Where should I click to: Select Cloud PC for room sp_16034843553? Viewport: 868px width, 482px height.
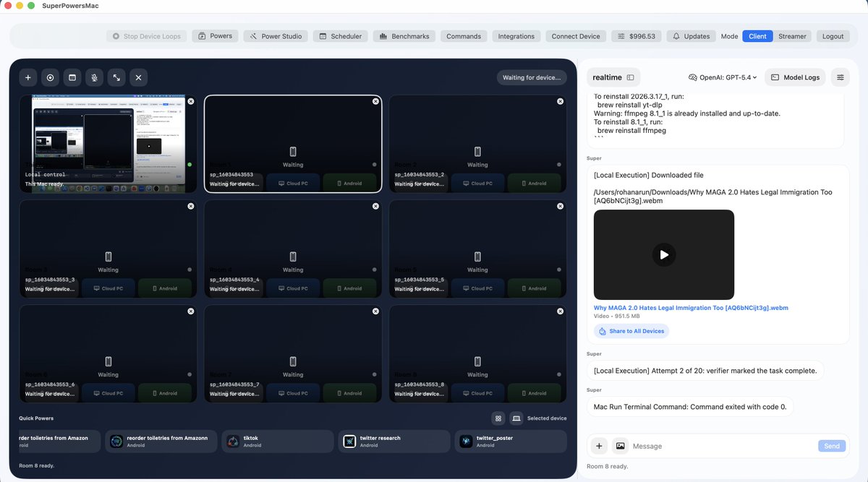tap(293, 184)
